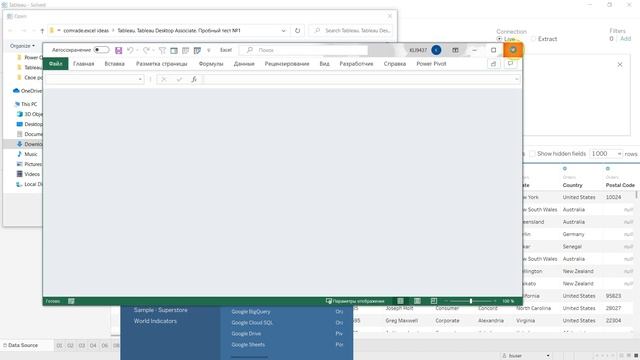Open the user dropdown in Tableau status bar

548,356
